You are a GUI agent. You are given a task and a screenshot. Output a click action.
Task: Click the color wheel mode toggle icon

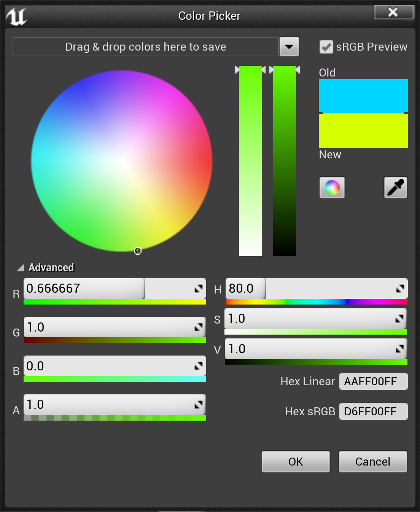[x=332, y=188]
